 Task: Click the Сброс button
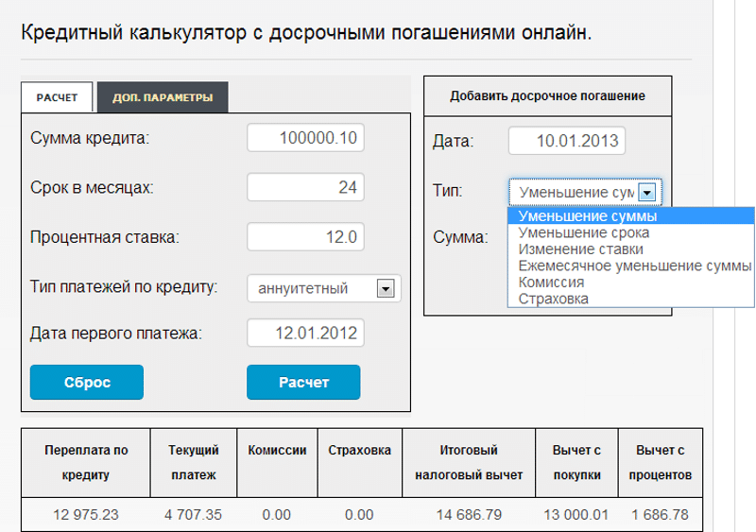pos(87,382)
